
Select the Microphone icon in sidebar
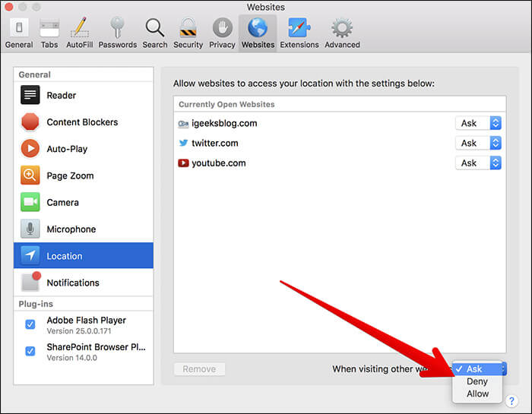pyautogui.click(x=30, y=229)
